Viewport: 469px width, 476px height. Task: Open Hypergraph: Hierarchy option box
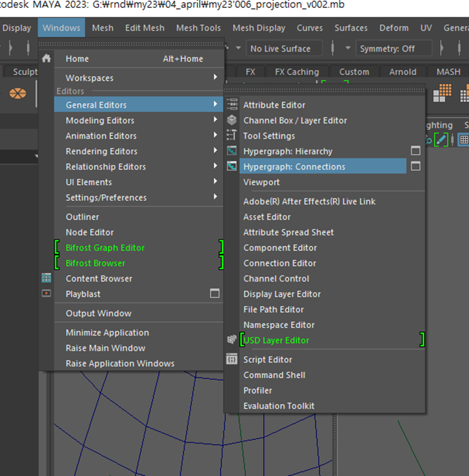coord(416,151)
